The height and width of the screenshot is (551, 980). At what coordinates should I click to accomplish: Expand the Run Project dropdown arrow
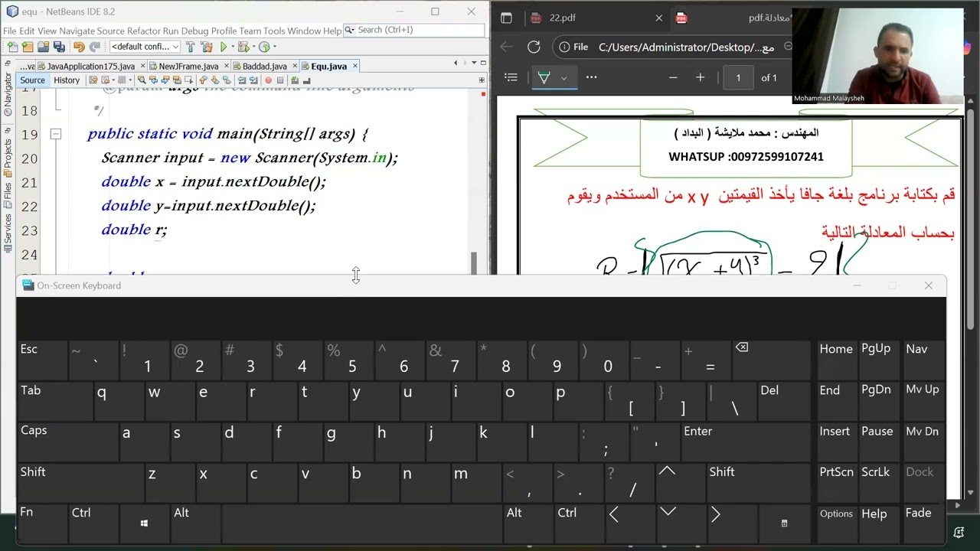(x=234, y=47)
